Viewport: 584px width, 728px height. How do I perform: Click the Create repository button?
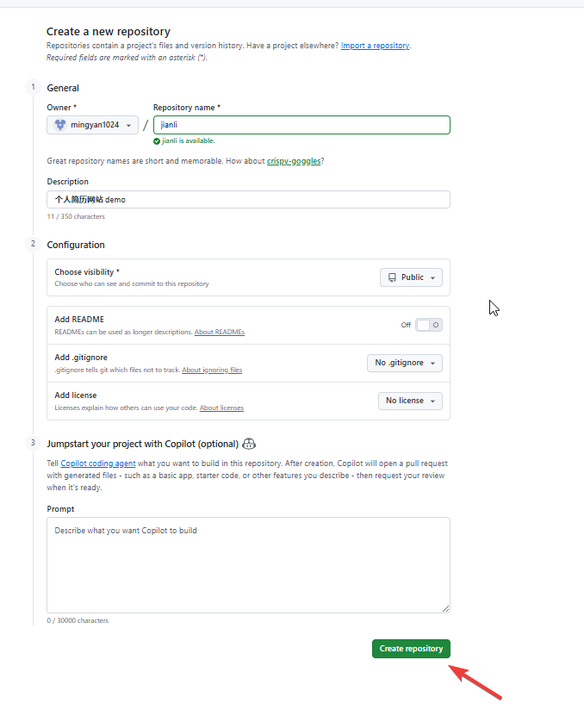411,649
